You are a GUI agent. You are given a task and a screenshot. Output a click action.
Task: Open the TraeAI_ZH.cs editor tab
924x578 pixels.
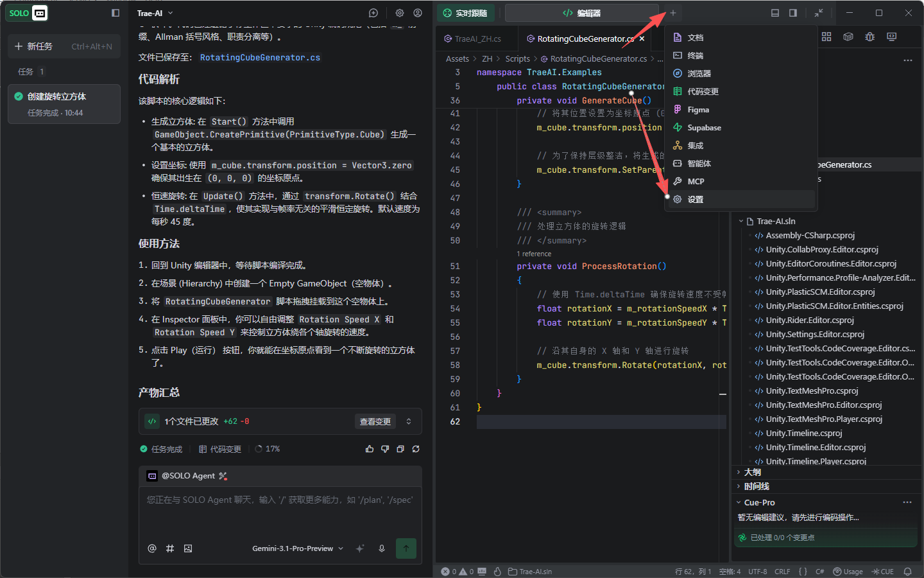472,39
